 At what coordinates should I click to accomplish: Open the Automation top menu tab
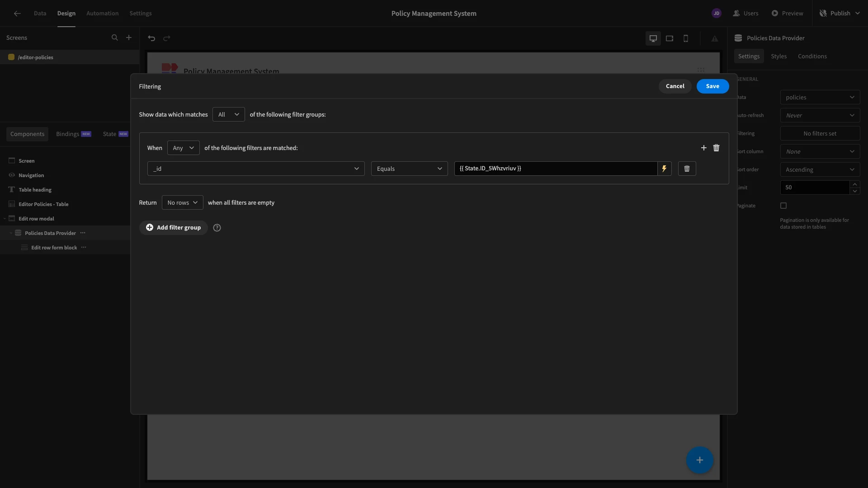[x=102, y=14]
